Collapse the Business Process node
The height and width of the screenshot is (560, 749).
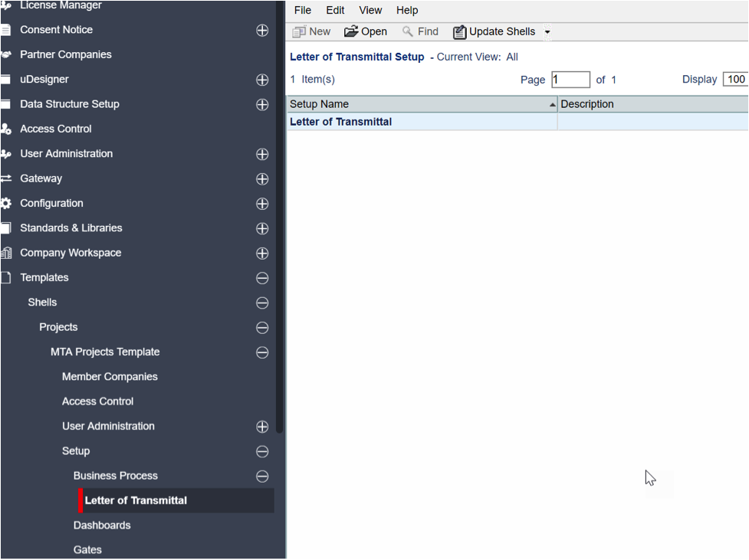tap(262, 476)
